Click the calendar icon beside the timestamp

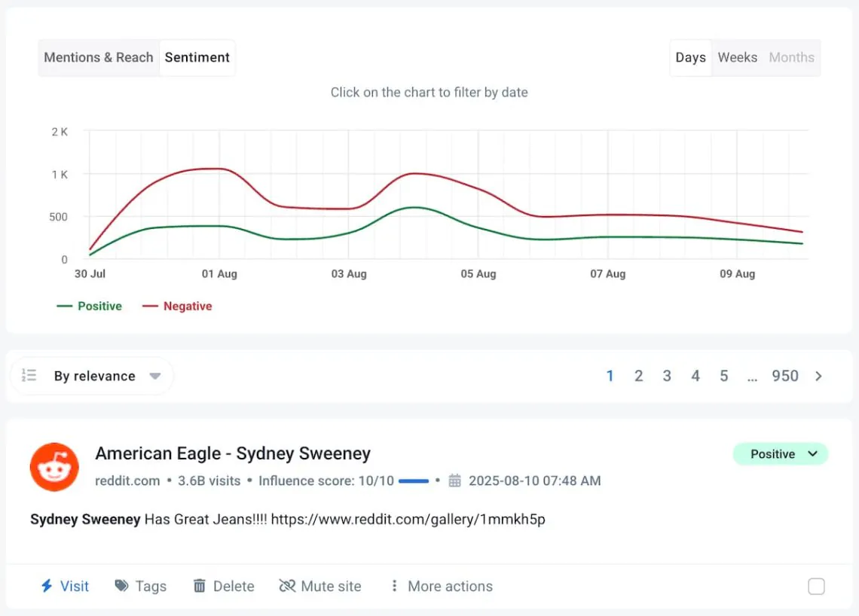coord(454,480)
